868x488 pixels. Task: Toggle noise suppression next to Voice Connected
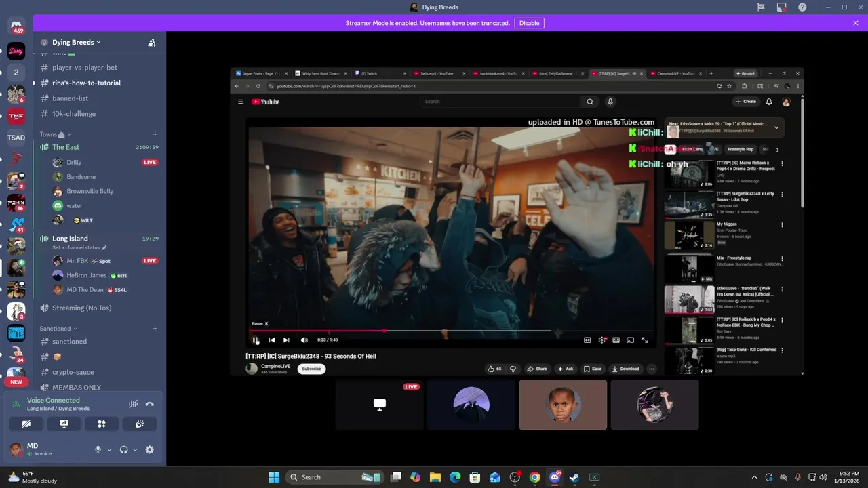pyautogui.click(x=134, y=404)
